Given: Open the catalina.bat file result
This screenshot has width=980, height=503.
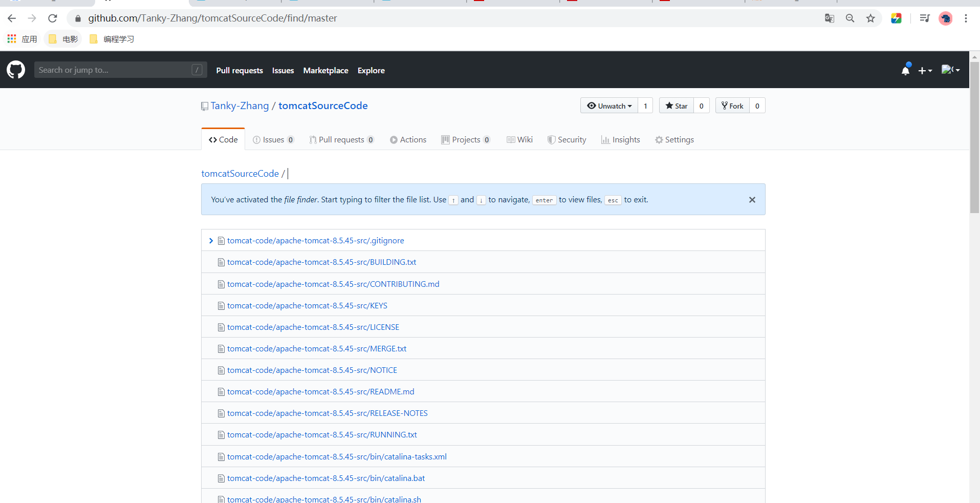Looking at the screenshot, I should pyautogui.click(x=326, y=478).
